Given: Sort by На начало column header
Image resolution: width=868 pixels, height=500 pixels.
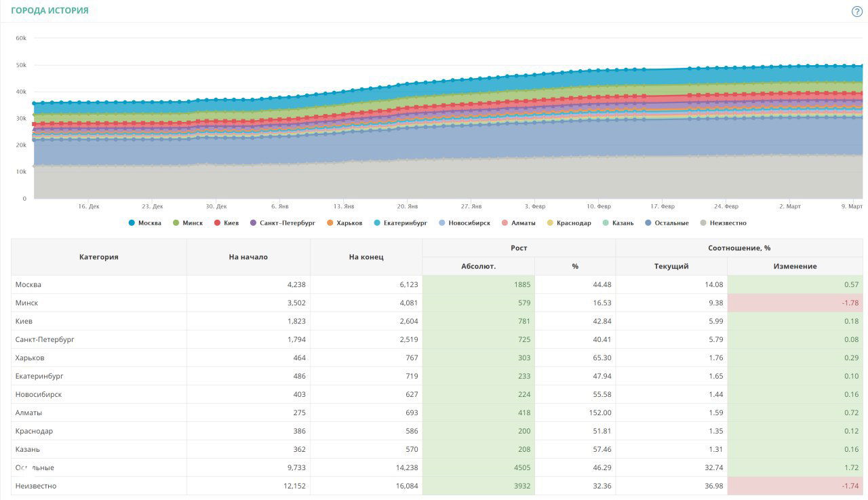Looking at the screenshot, I should tap(248, 257).
